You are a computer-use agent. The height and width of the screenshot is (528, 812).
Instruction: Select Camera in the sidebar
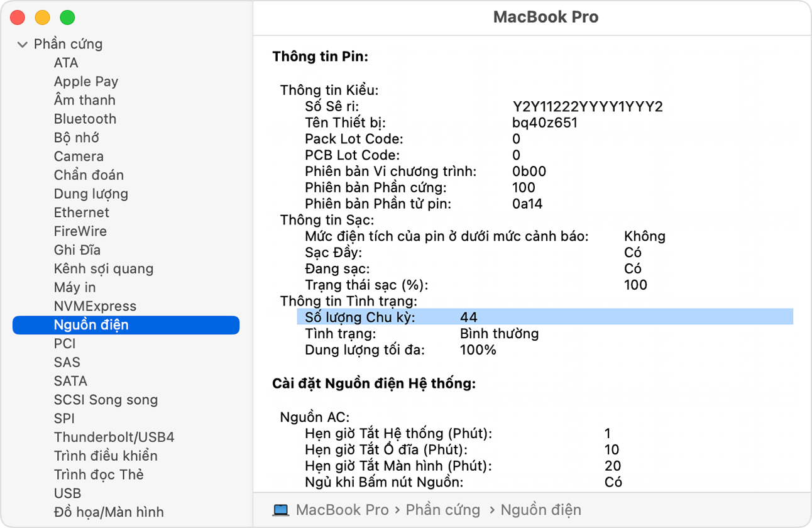[79, 157]
